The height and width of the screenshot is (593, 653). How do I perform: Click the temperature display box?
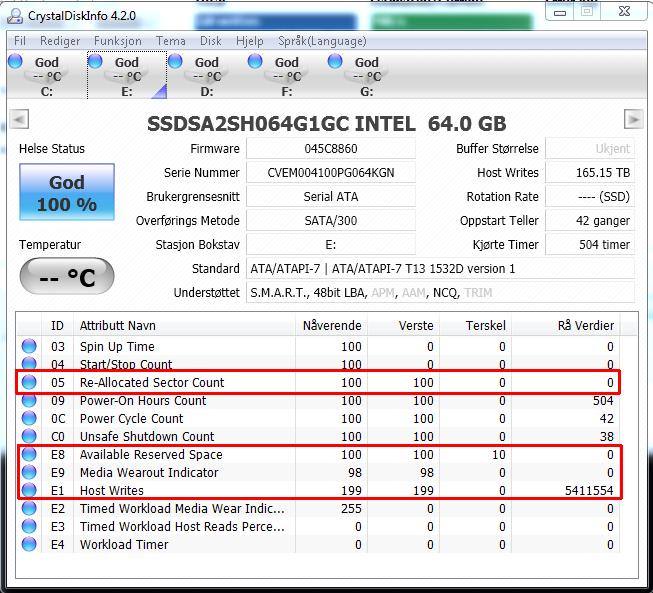[67, 276]
